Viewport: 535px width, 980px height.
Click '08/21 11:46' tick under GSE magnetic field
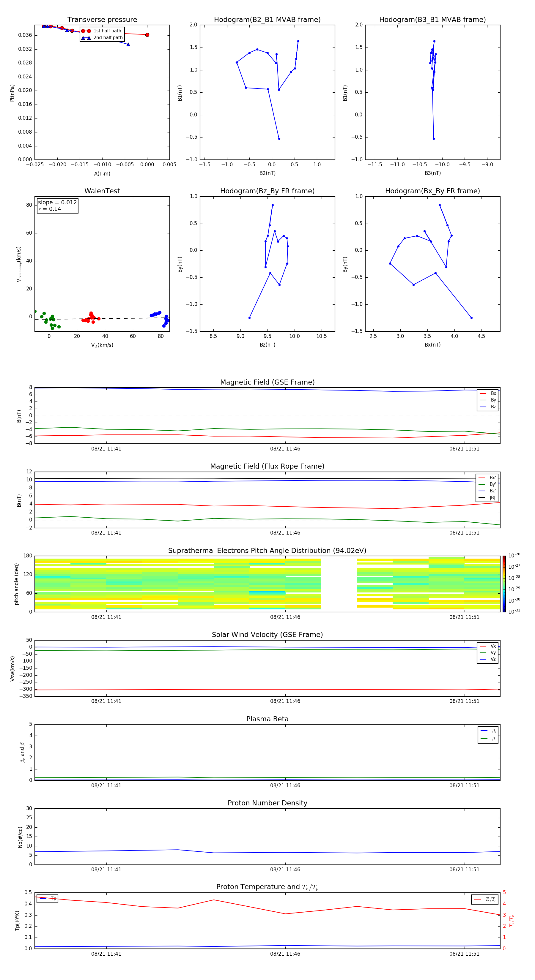pos(285,449)
